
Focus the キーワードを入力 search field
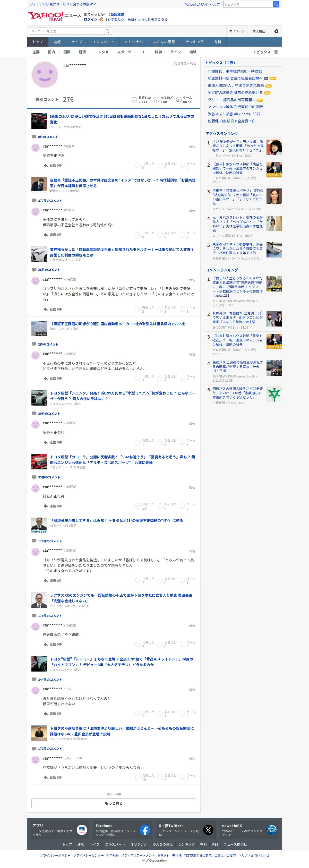click(66, 31)
